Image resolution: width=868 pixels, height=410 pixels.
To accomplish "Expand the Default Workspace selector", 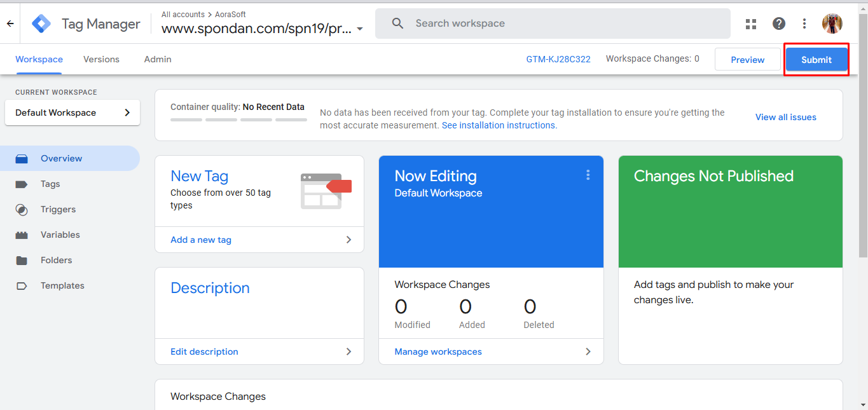I will click(x=72, y=113).
